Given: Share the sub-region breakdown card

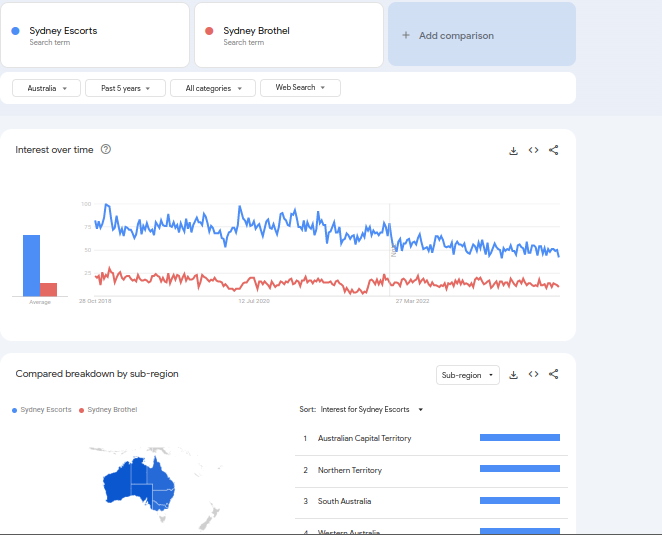Looking at the screenshot, I should (x=554, y=375).
